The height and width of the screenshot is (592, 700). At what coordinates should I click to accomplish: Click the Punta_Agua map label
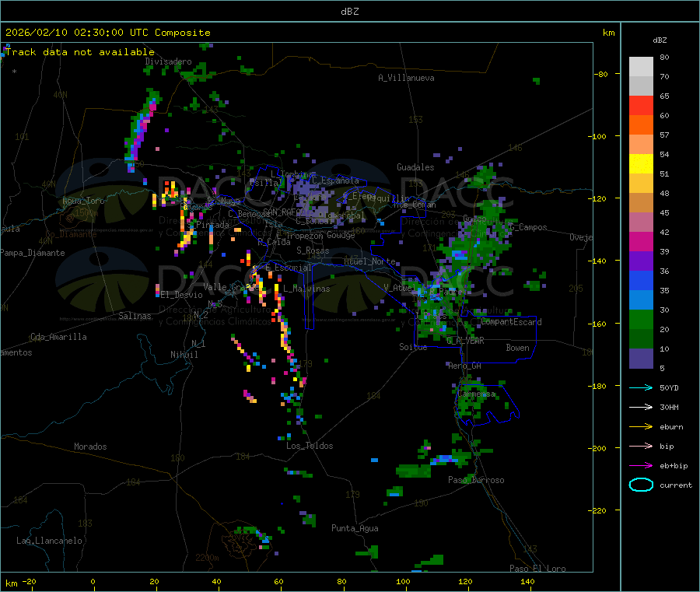coord(355,528)
